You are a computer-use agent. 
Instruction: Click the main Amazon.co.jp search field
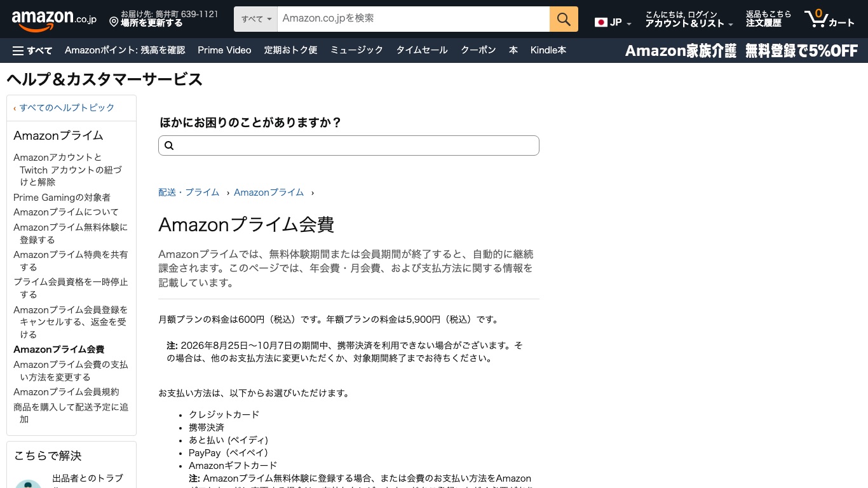coord(414,19)
